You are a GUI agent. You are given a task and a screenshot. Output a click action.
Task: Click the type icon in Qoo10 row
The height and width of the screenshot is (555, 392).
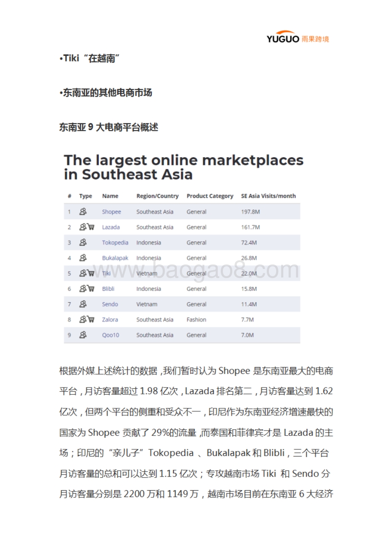point(83,335)
